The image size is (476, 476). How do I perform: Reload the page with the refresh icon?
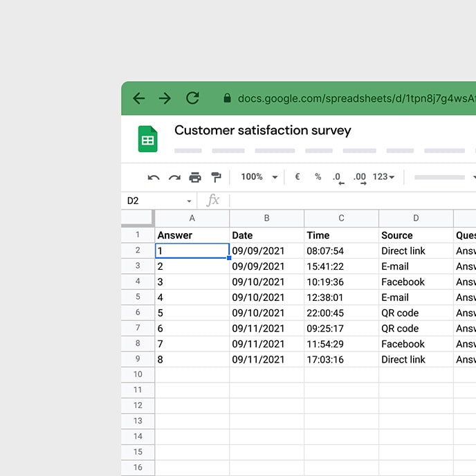coord(192,98)
